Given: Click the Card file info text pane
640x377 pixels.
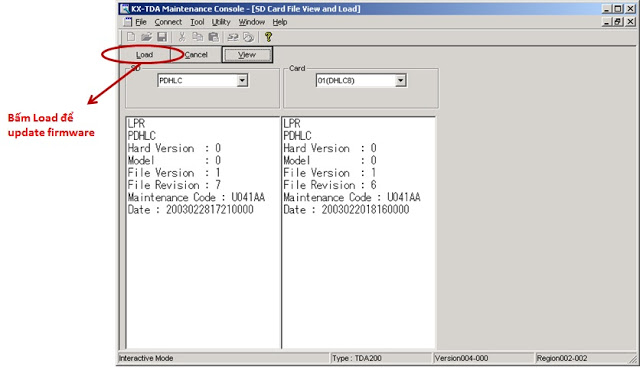Looking at the screenshot, I should click(x=358, y=233).
